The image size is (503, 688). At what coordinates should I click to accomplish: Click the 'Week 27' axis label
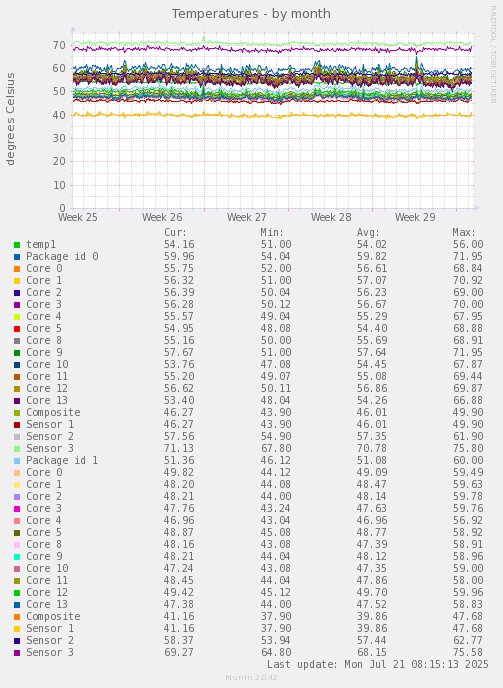pyautogui.click(x=246, y=217)
